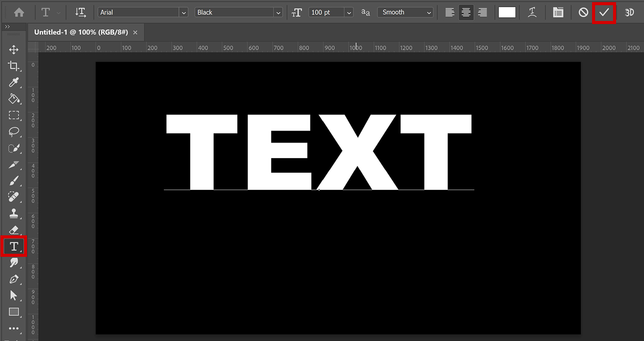This screenshot has width=644, height=341.
Task: Select the Lasso tool
Action: click(14, 132)
